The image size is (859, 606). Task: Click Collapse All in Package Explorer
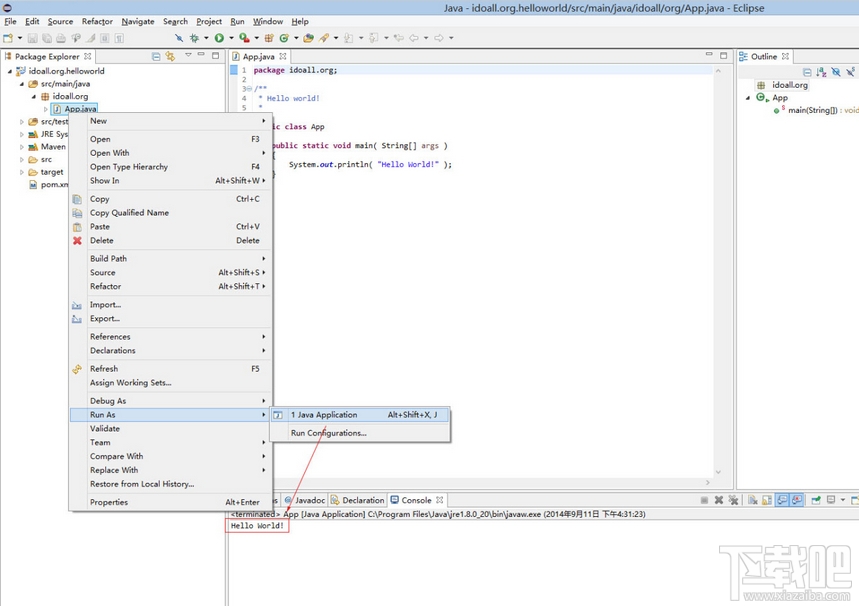coord(156,57)
